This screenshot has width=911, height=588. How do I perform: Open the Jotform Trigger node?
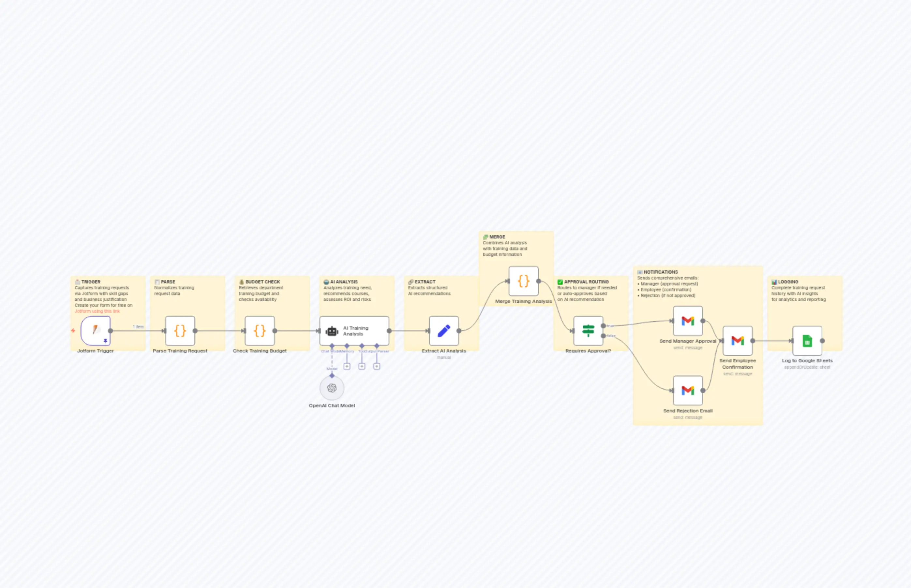[x=95, y=330]
